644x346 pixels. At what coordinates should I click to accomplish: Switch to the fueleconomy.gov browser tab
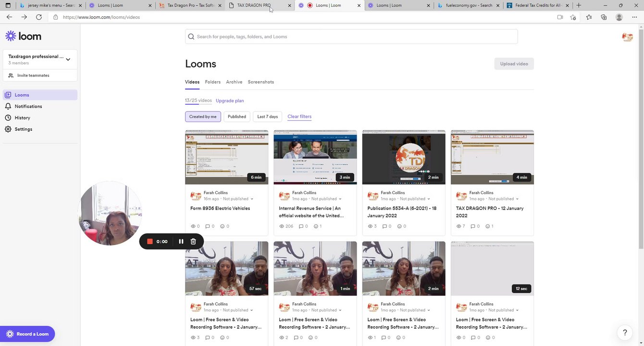tap(468, 5)
